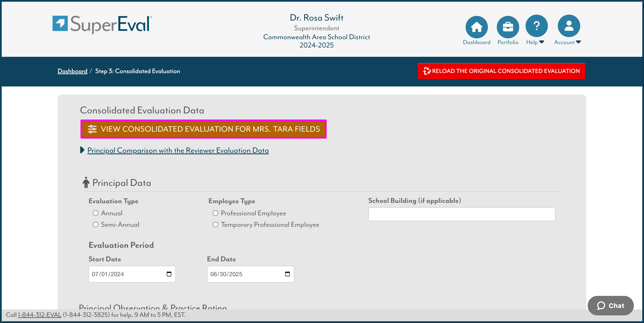Click the Help question mark icon

pos(537,26)
